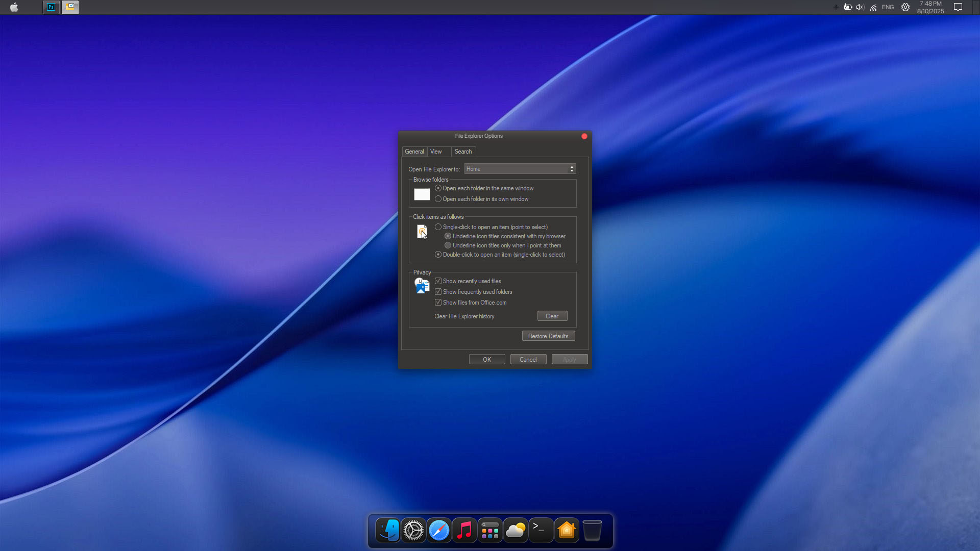Toggle Show frequently used folders checkbox
The width and height of the screenshot is (980, 551).
coord(438,292)
